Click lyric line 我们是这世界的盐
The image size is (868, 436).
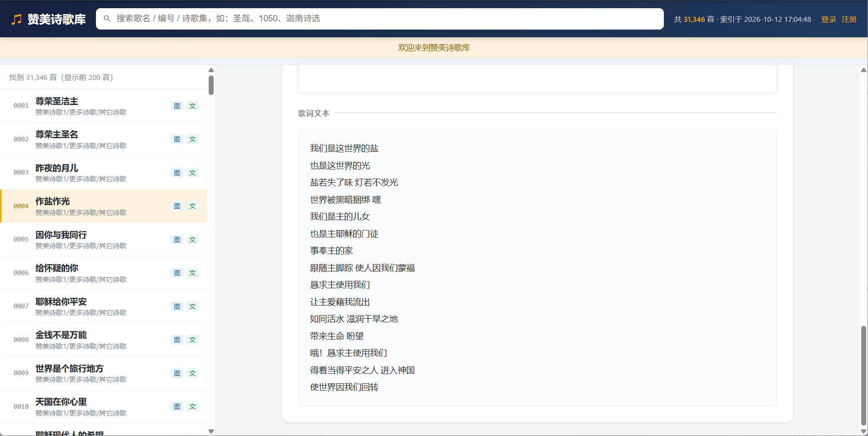tap(344, 148)
